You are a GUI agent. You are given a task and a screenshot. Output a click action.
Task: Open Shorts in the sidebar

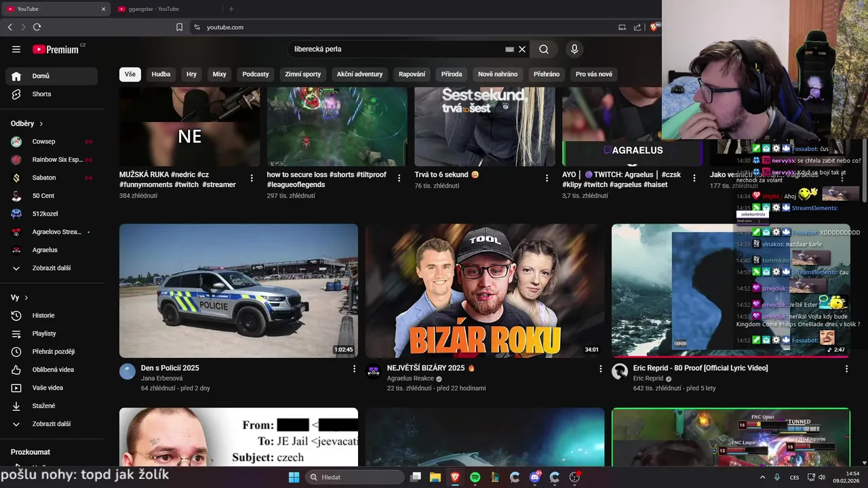point(52,94)
